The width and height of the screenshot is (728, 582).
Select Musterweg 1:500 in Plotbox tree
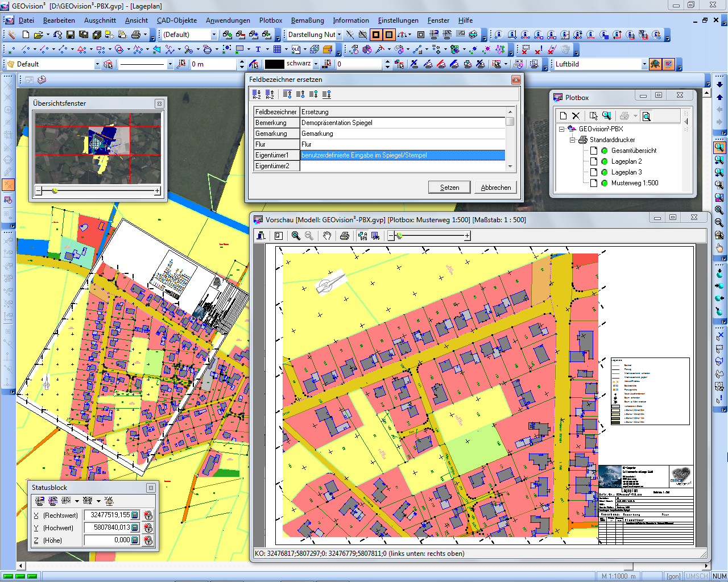tap(635, 183)
